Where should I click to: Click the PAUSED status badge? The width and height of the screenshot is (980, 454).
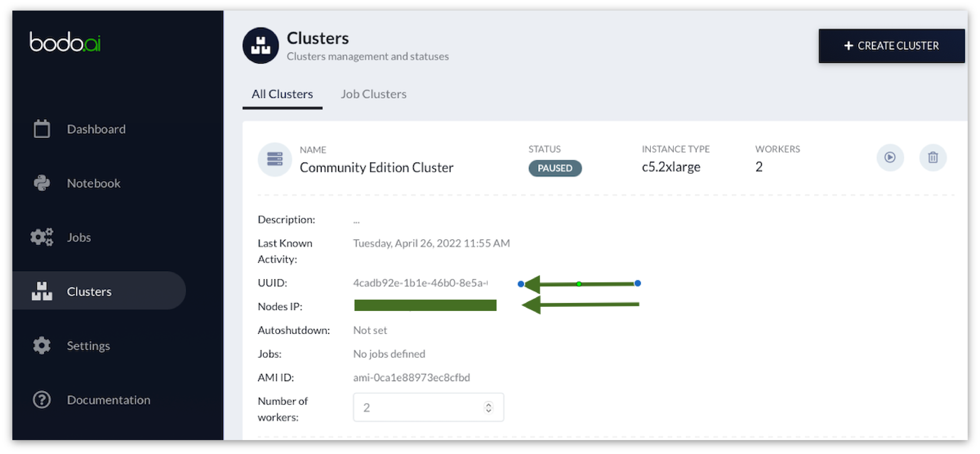pyautogui.click(x=555, y=168)
